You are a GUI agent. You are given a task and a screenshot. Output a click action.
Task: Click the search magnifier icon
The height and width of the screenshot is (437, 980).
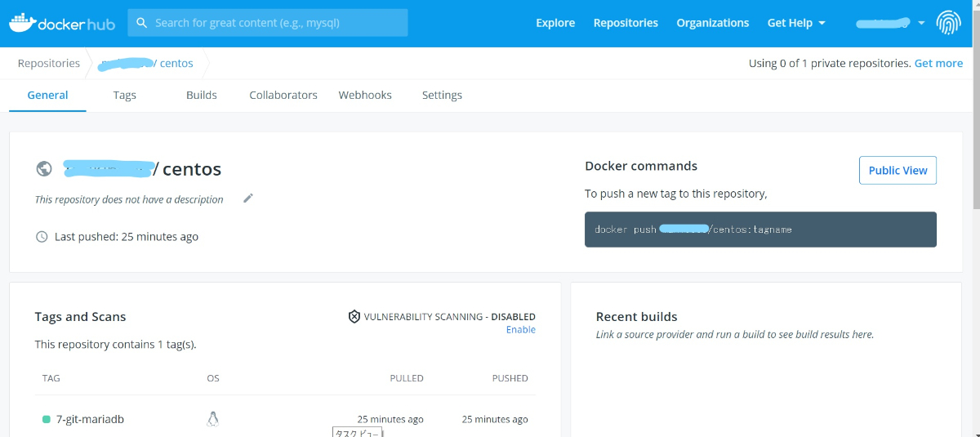click(x=142, y=23)
